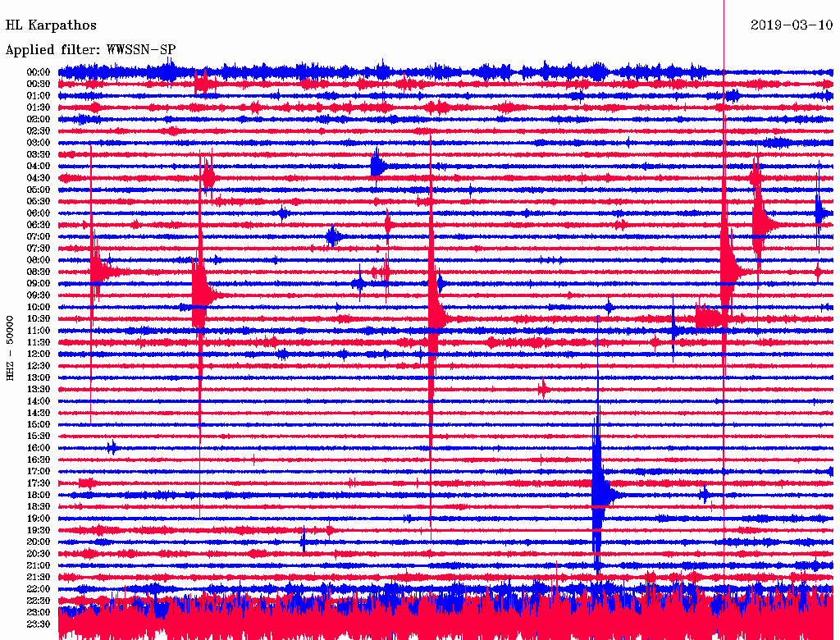This screenshot has height=640, width=840.
Task: Select the 19:30 time label
Action: pos(39,530)
